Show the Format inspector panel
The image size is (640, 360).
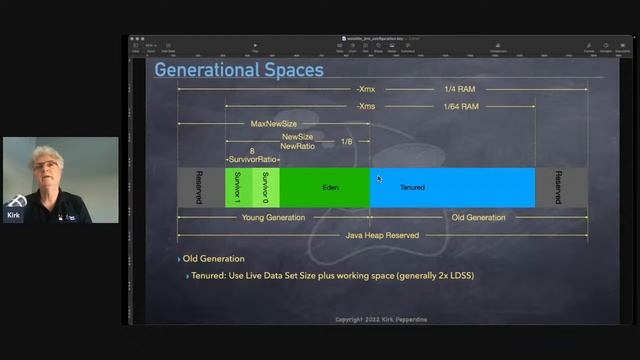point(589,48)
